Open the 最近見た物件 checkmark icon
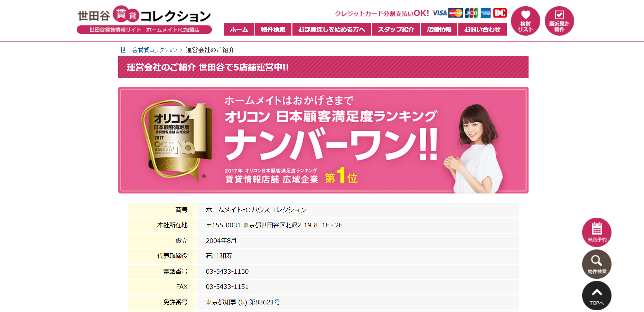The image size is (644, 312). tap(559, 21)
